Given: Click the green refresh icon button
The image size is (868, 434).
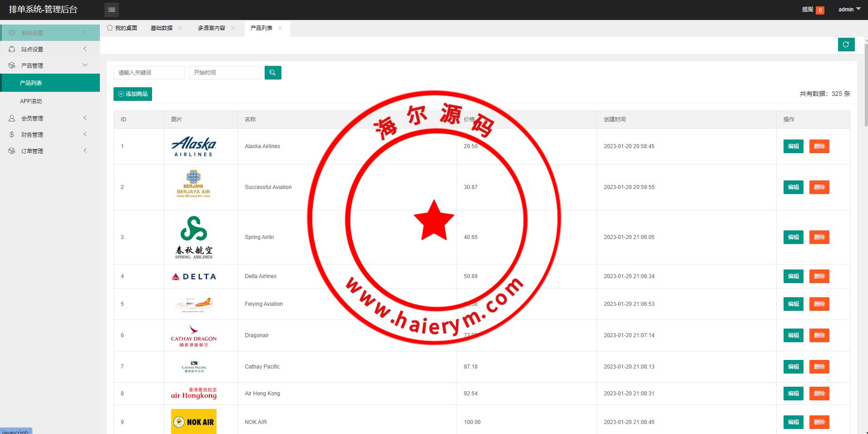Looking at the screenshot, I should 846,45.
